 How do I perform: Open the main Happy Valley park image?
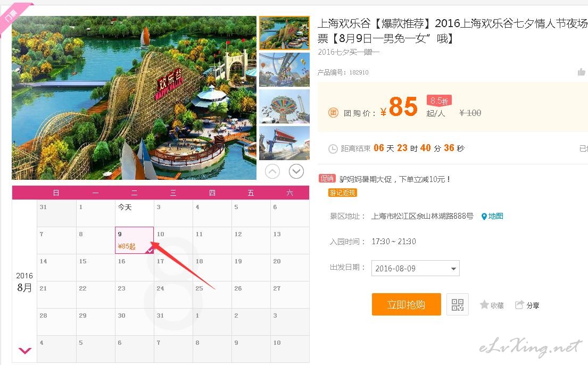(x=134, y=97)
